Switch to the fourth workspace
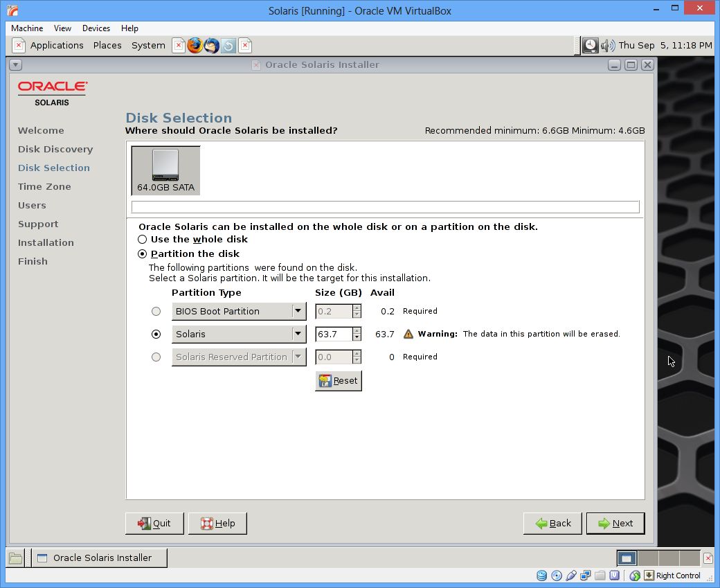Screen dimensions: 720x588 coord(690,558)
